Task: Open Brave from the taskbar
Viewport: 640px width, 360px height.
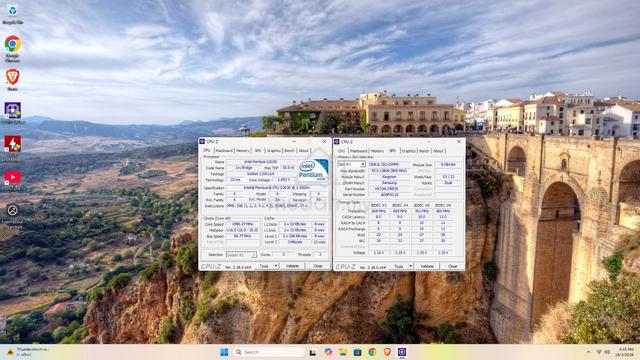Action: click(x=387, y=352)
